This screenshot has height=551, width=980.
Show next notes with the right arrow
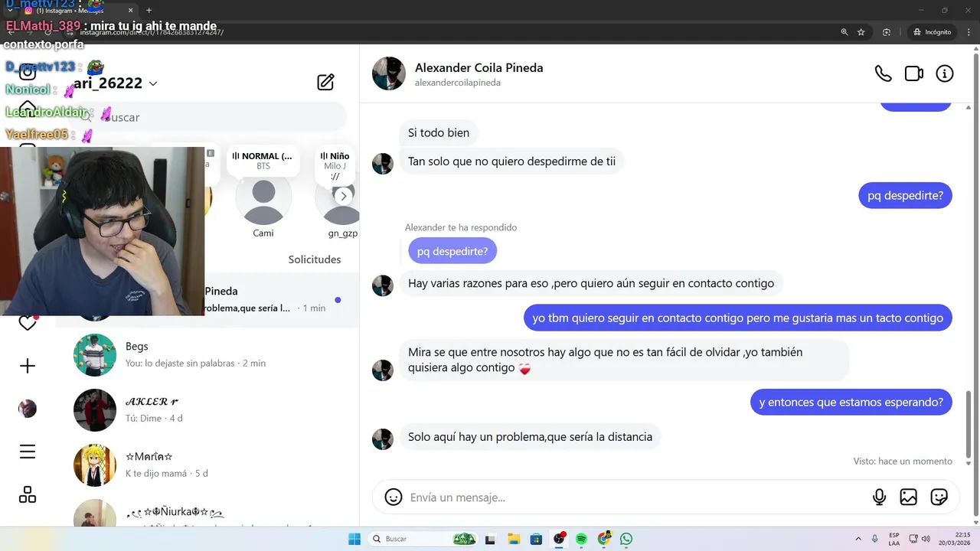343,196
